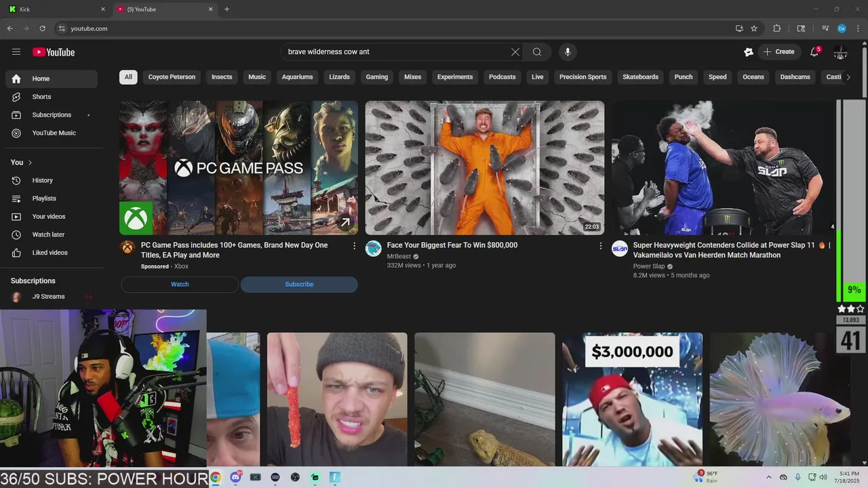The height and width of the screenshot is (488, 868).
Task: Open the MrBeast channel avatar
Action: (x=374, y=248)
